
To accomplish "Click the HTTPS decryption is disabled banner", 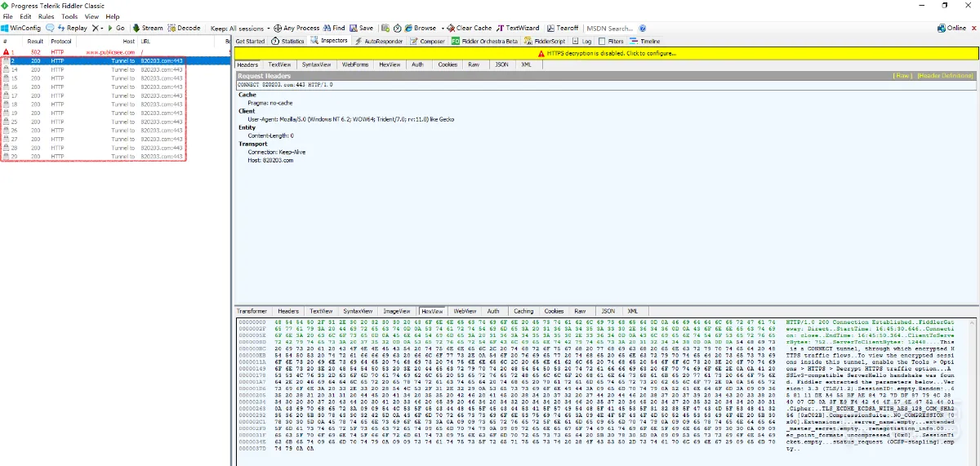I will [x=605, y=53].
